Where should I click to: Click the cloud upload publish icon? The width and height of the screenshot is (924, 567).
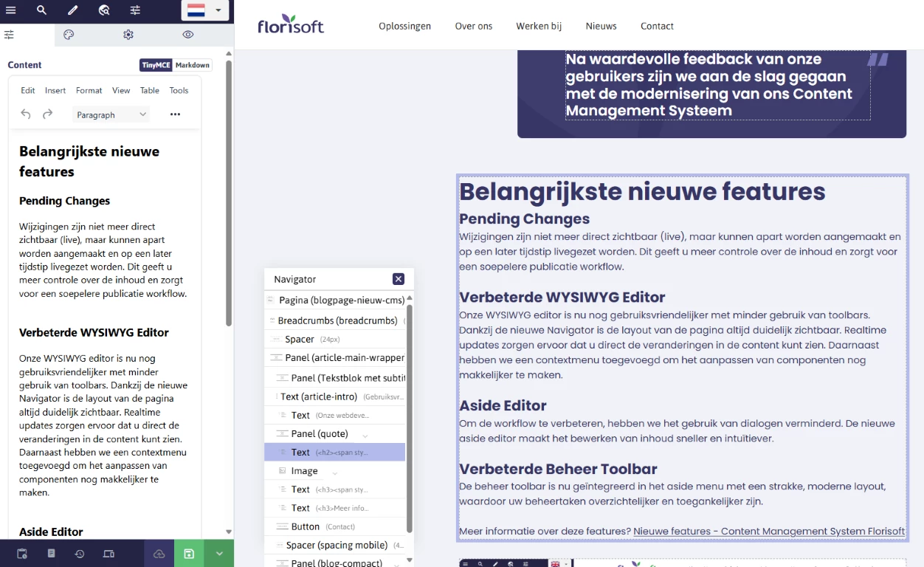(x=159, y=554)
